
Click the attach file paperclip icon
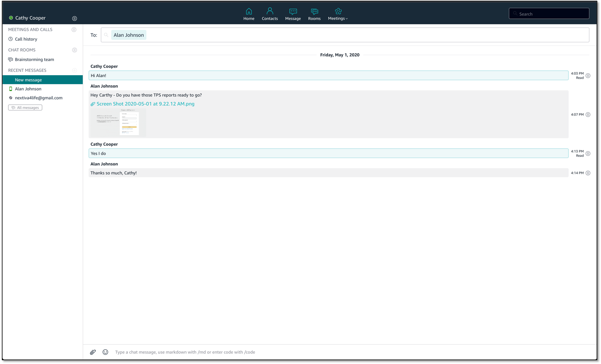93,352
